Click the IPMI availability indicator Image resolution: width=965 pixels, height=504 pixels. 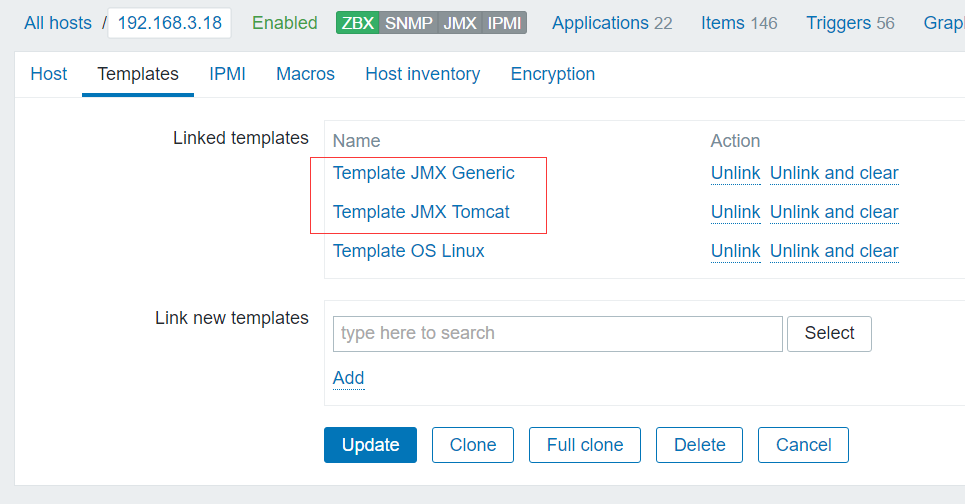tap(505, 23)
